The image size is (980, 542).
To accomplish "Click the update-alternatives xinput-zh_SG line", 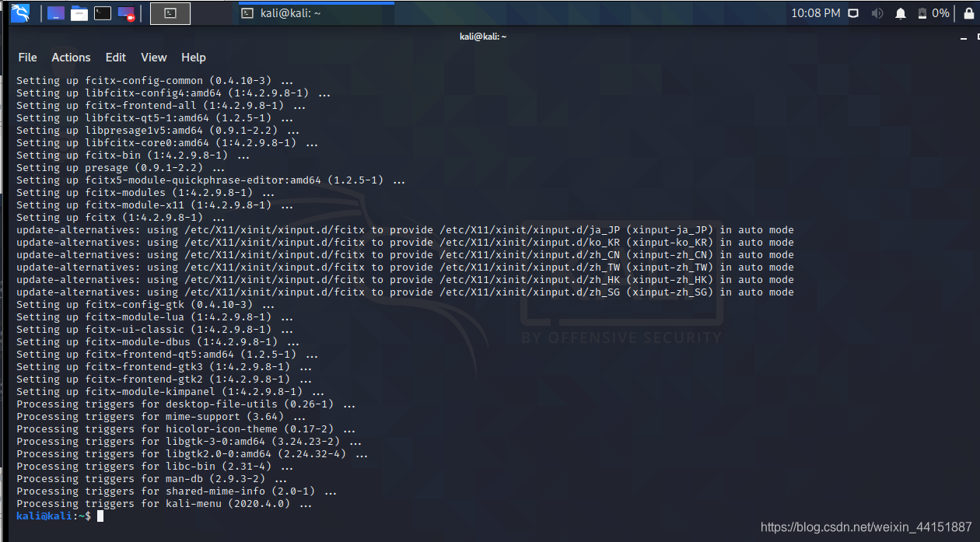I will [405, 292].
